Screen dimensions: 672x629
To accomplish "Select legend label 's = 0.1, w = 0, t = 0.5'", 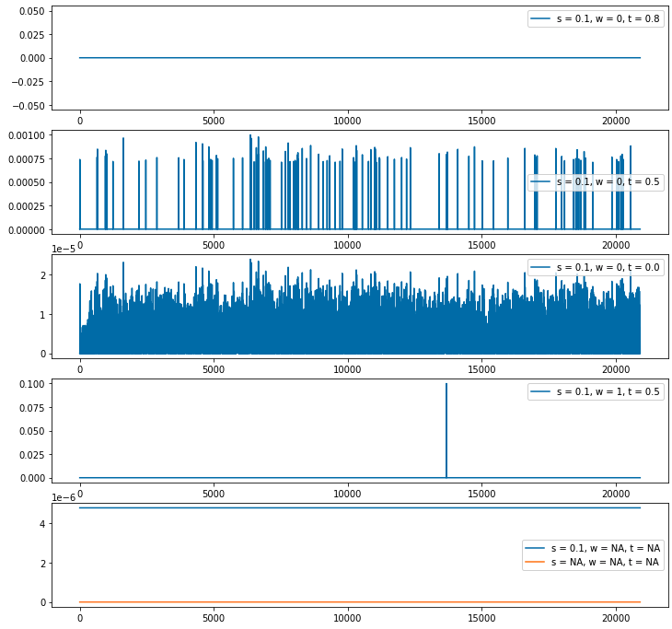I will click(x=608, y=181).
